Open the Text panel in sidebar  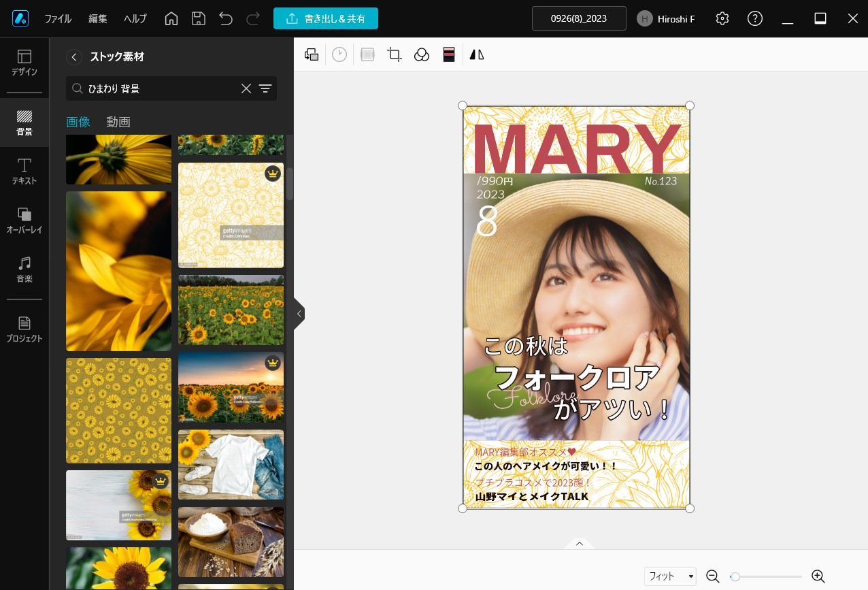(x=24, y=171)
